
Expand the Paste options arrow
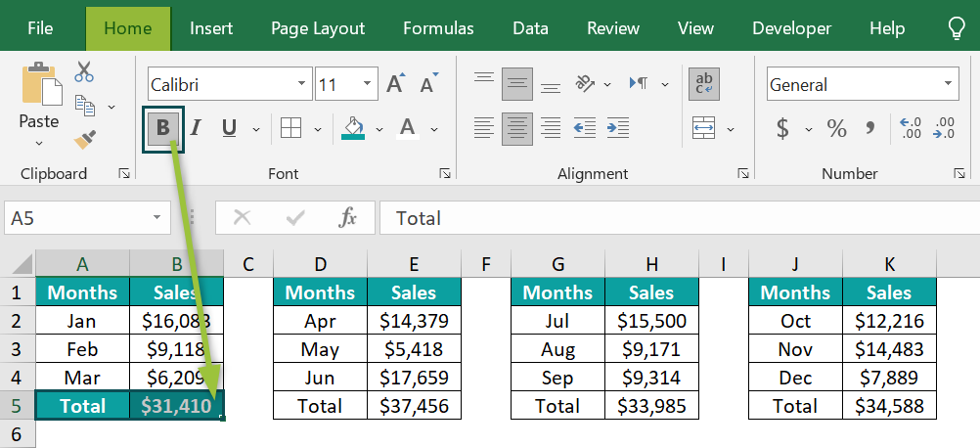[x=39, y=144]
